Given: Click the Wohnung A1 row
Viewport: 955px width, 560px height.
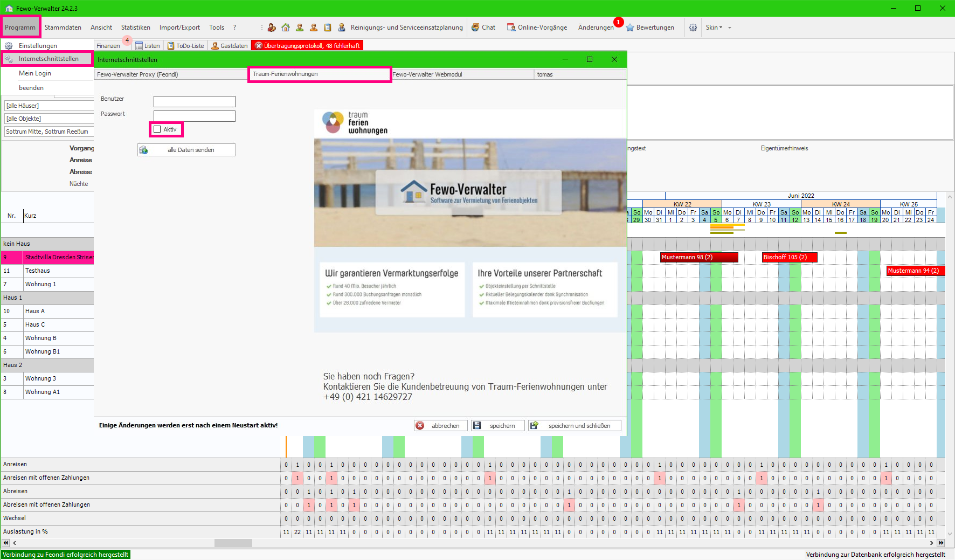Looking at the screenshot, I should click(47, 392).
